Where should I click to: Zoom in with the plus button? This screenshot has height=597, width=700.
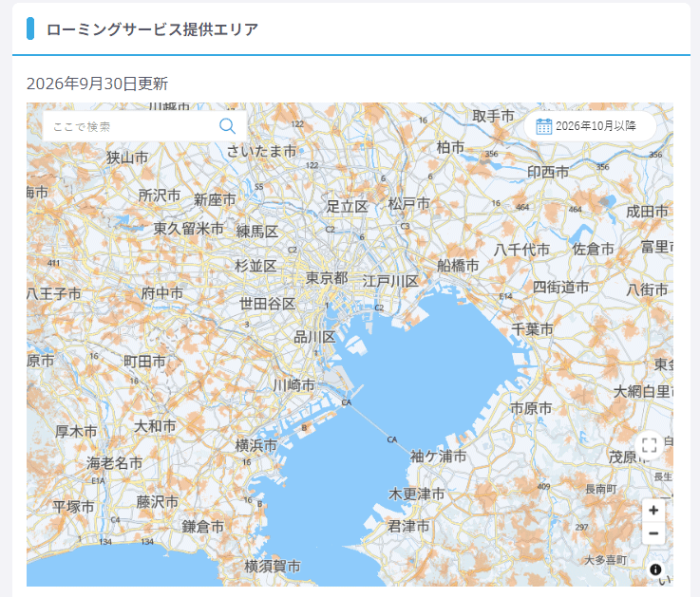[x=653, y=510]
